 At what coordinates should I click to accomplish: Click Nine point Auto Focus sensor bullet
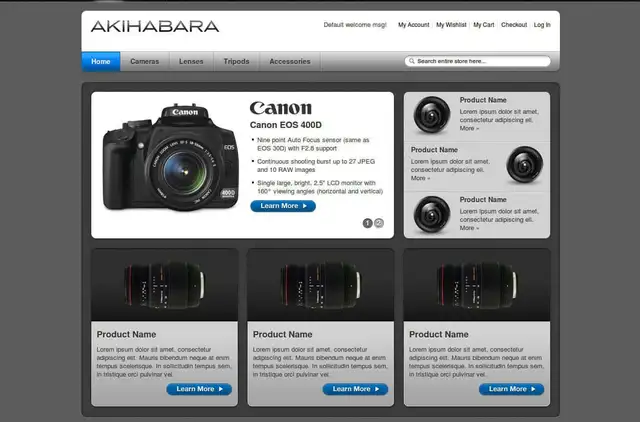(313, 144)
